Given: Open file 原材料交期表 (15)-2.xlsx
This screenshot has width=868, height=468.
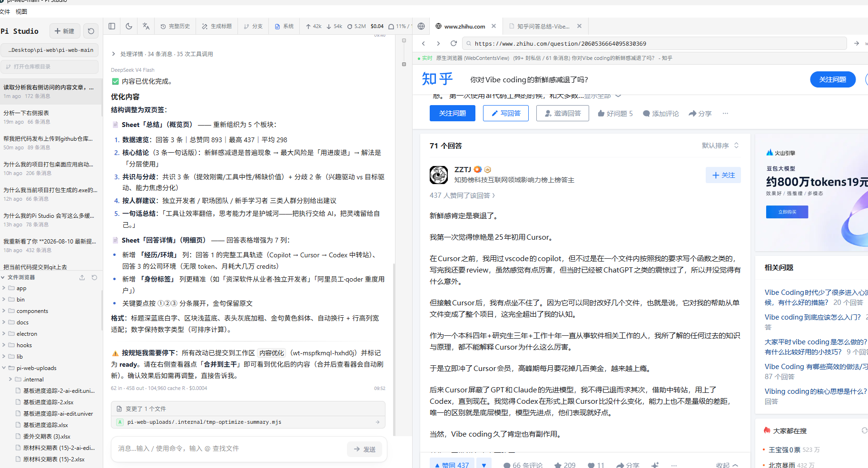Looking at the screenshot, I should click(x=54, y=459).
